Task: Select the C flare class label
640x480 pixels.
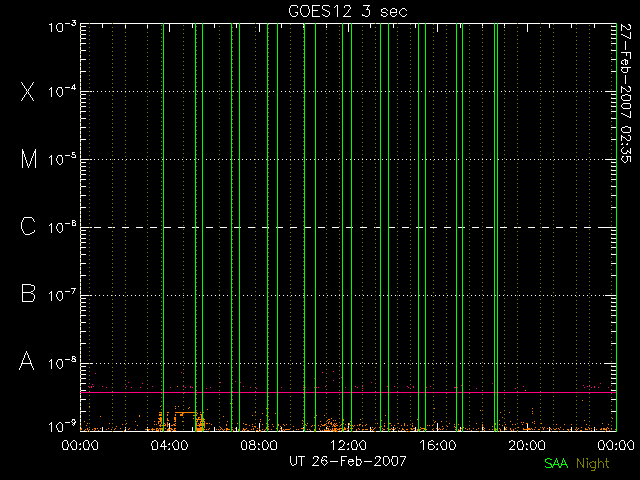Action: (28, 226)
